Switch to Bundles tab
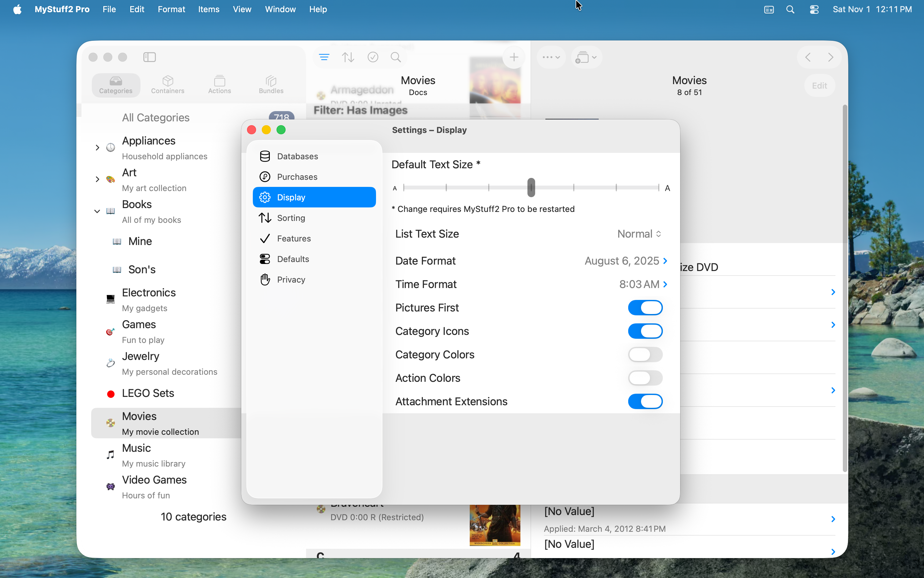 tap(271, 85)
